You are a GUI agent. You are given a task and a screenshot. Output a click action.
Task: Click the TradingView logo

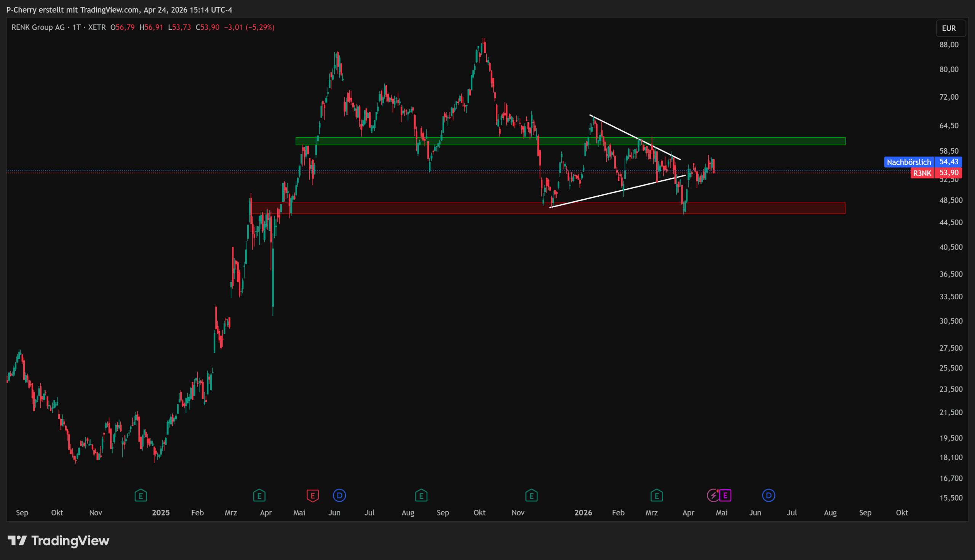pos(59,541)
